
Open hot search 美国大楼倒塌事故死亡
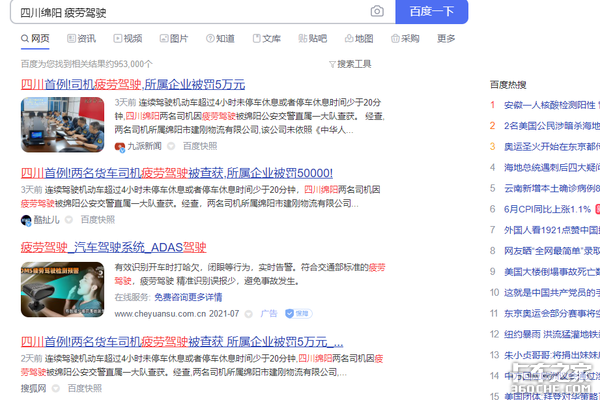point(551,272)
